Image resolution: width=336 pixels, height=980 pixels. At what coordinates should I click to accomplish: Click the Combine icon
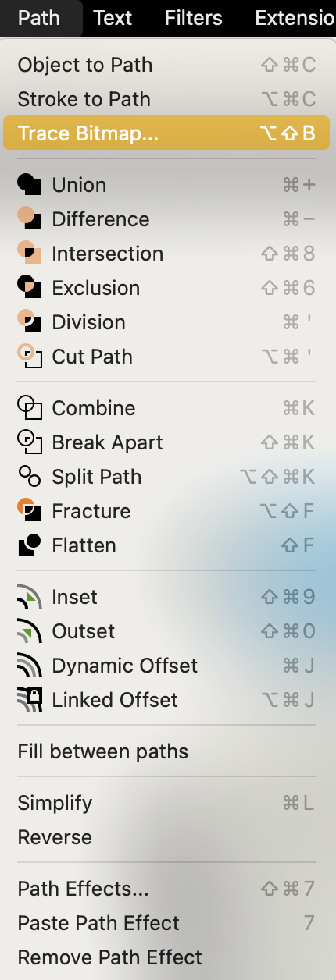[x=29, y=408]
